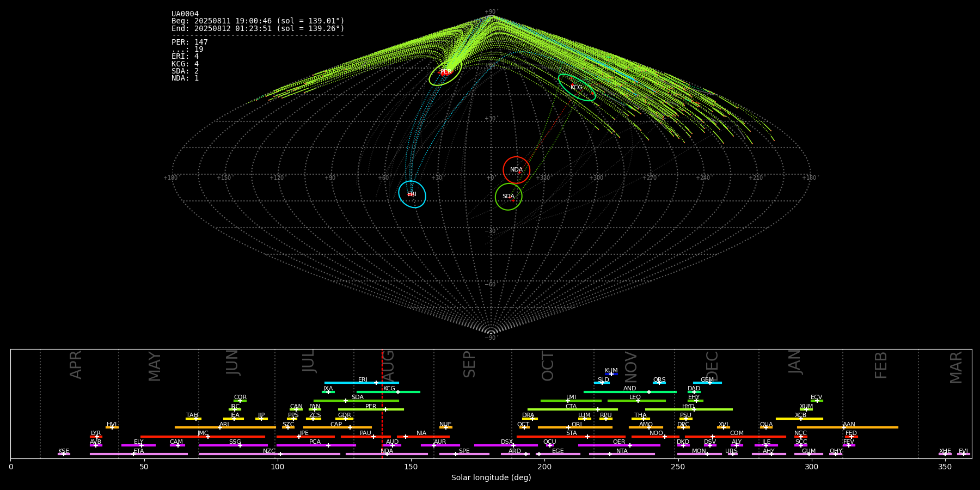Viewport: 980px width, 490px height.
Task: Click the LEO shower bar in timeline
Action: (x=636, y=401)
